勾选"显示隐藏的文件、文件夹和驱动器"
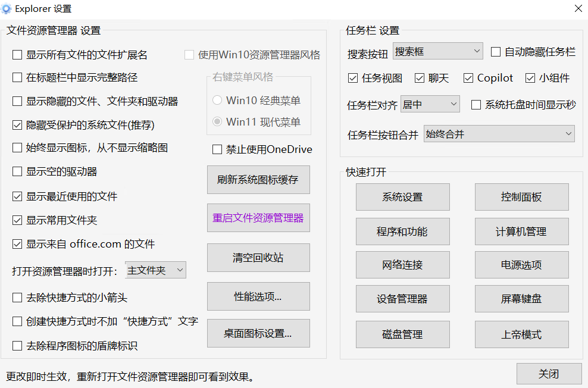Image resolution: width=588 pixels, height=388 pixels. click(x=17, y=101)
